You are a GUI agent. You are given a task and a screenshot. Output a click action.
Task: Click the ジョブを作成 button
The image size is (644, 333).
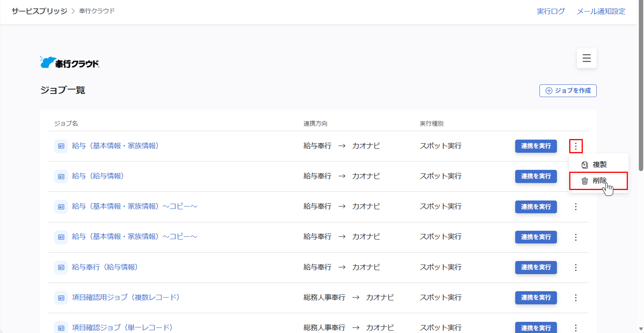(x=568, y=91)
